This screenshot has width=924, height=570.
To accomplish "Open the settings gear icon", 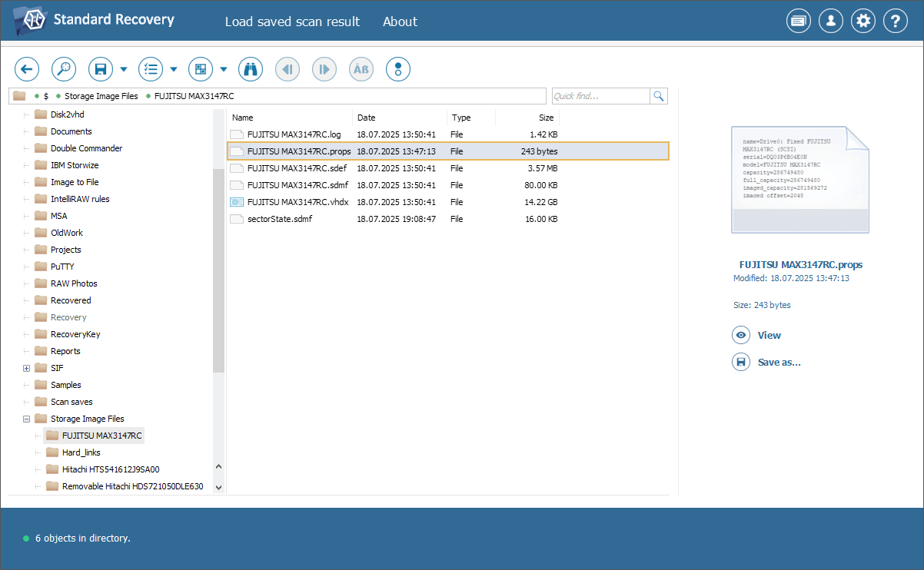I will point(863,22).
